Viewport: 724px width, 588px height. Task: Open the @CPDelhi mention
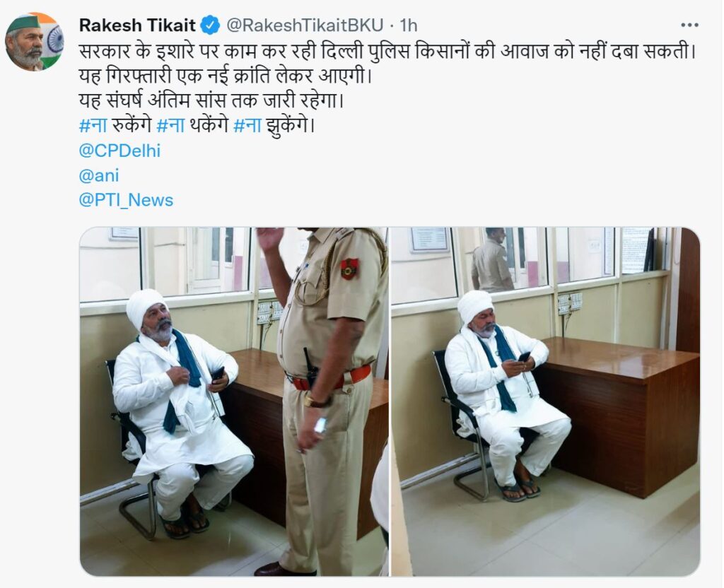coord(119,151)
